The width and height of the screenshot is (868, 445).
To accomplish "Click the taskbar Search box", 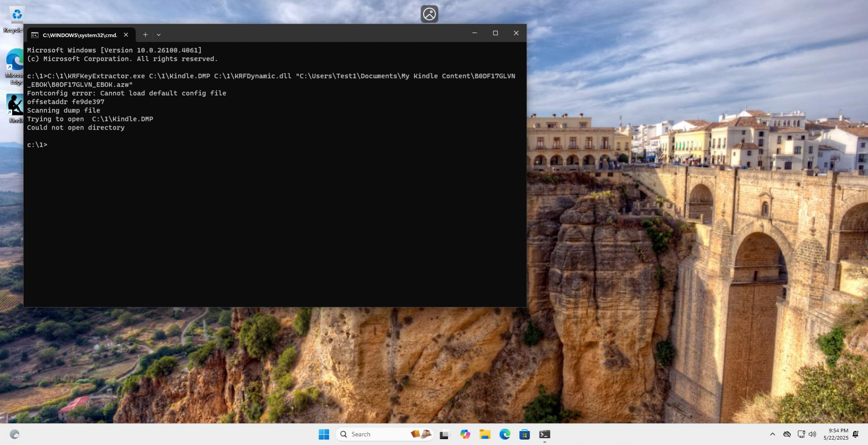I will point(384,434).
